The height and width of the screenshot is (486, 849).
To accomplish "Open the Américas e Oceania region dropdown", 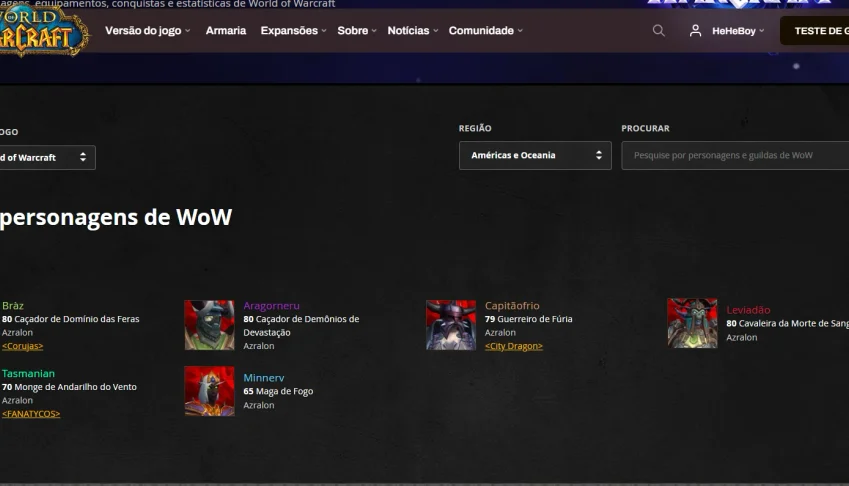I will click(x=535, y=155).
